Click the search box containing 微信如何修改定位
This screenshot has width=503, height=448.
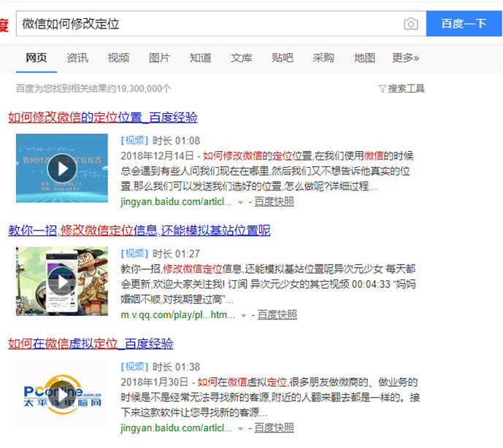point(221,23)
